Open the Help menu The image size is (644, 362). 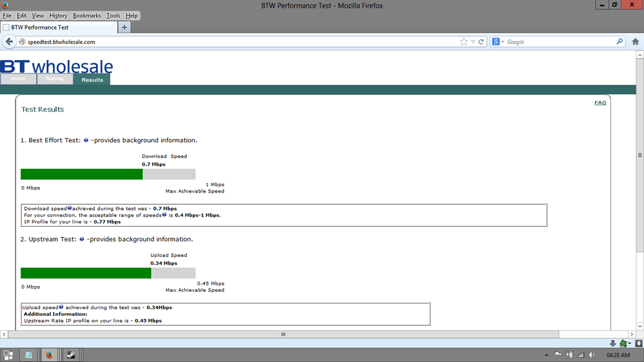pyautogui.click(x=132, y=15)
